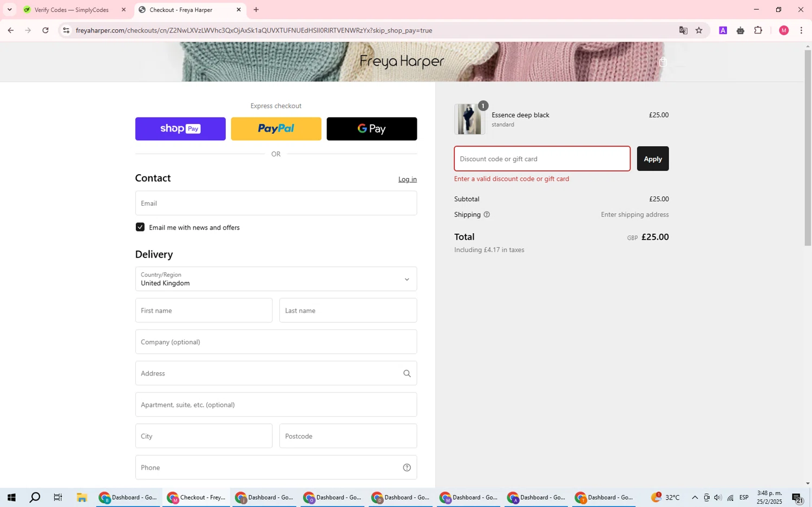This screenshot has height=507, width=812.
Task: Click the Discount code or gift card field
Action: (x=542, y=159)
